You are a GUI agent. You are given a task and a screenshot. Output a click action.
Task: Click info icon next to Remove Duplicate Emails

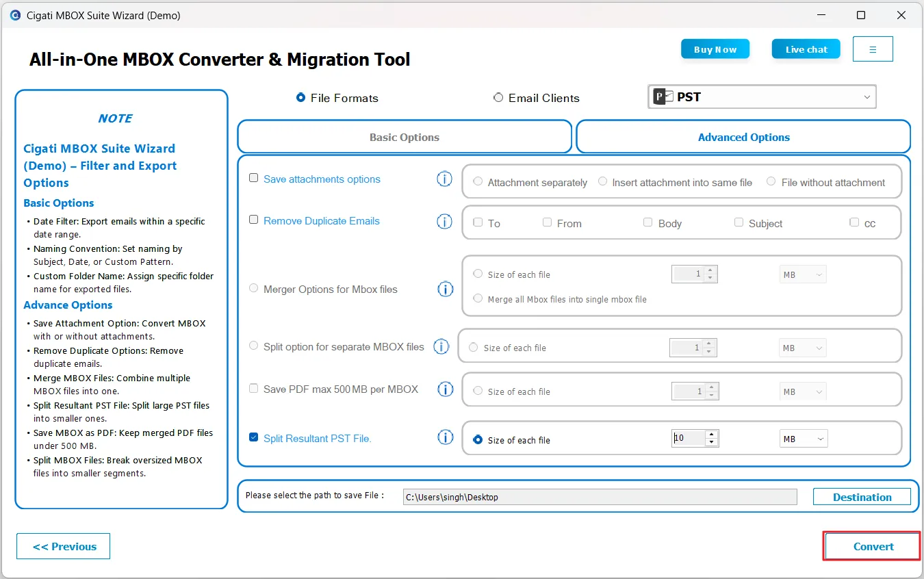click(445, 222)
